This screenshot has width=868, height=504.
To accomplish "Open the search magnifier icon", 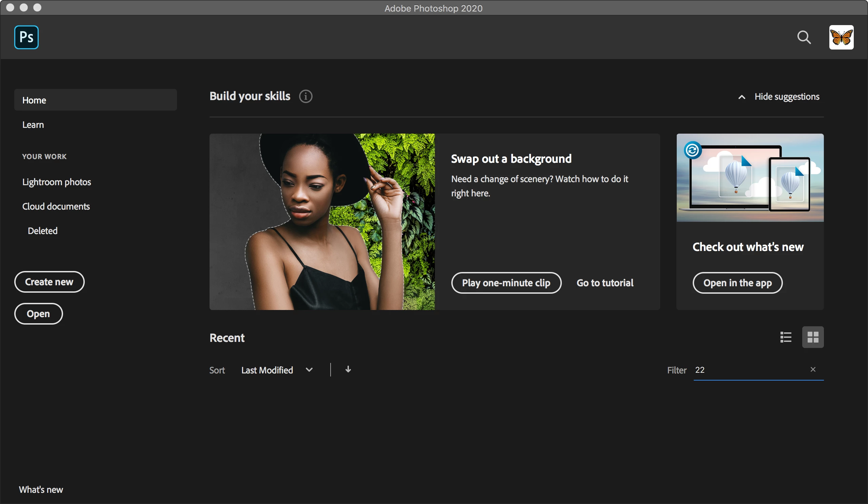I will pyautogui.click(x=804, y=37).
